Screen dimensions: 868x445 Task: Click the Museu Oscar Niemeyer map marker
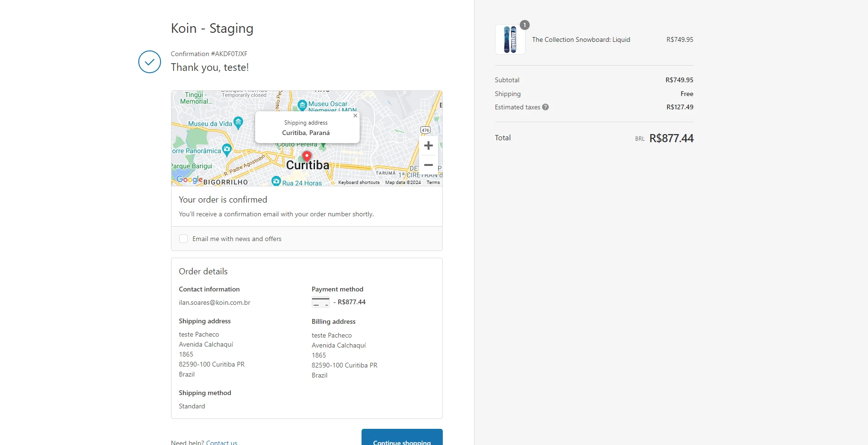[x=302, y=105]
